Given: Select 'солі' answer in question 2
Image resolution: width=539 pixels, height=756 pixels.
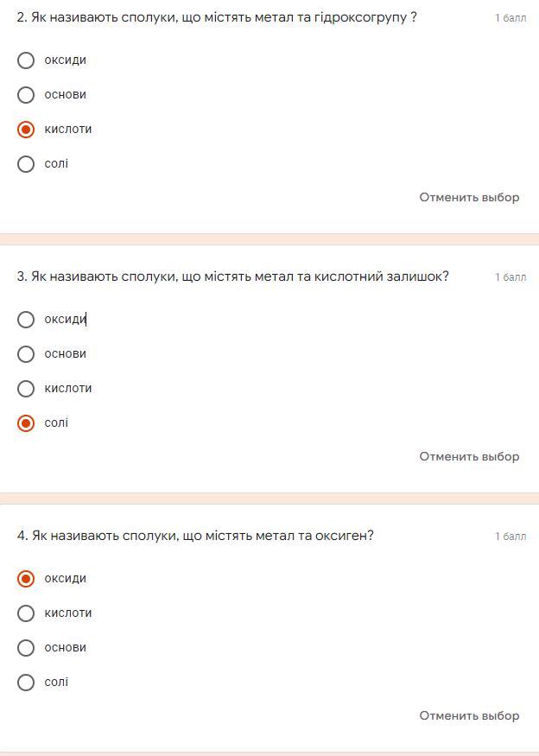Looking at the screenshot, I should tap(26, 164).
